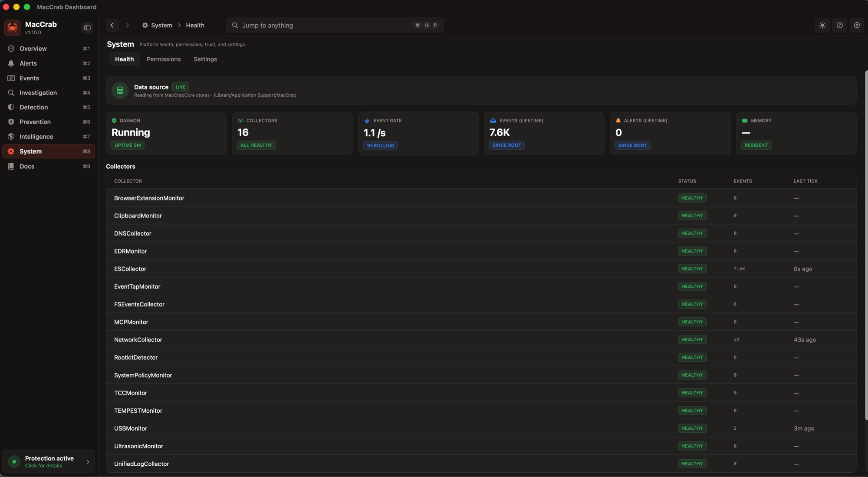Click the ALL HEALTHY badge

256,145
